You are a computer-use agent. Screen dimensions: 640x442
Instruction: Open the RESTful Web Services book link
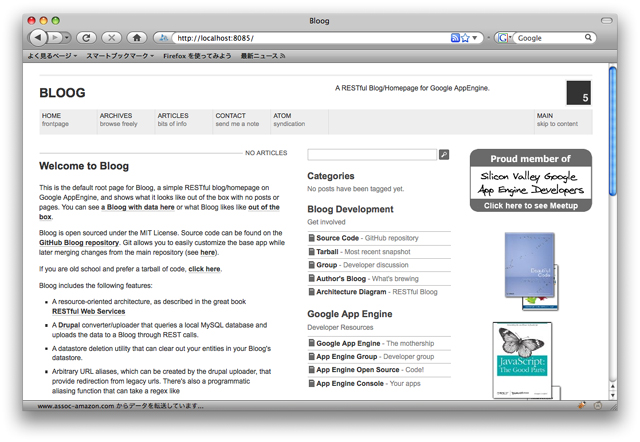(x=89, y=311)
